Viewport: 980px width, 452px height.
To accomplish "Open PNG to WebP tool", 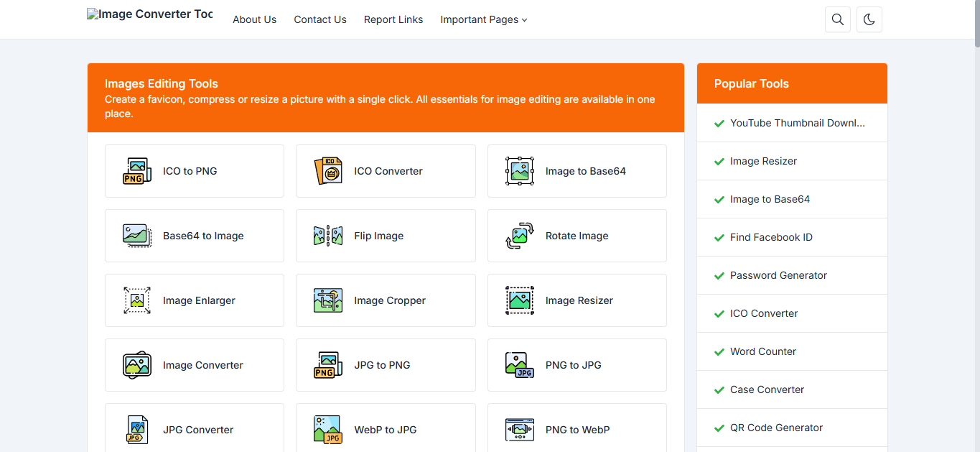I will [x=577, y=430].
